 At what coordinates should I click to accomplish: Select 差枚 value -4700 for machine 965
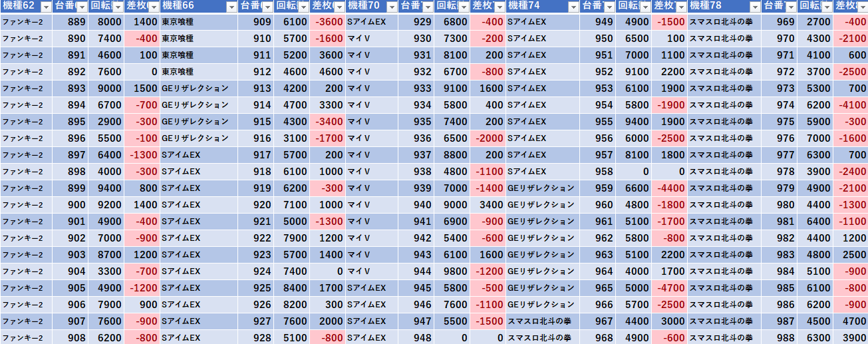(x=670, y=288)
